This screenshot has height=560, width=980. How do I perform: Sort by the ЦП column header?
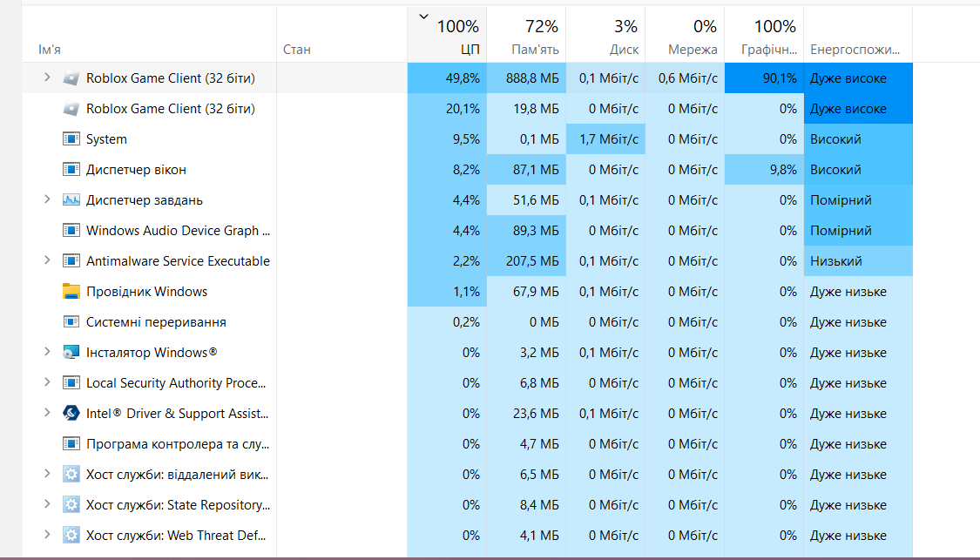tap(447, 35)
